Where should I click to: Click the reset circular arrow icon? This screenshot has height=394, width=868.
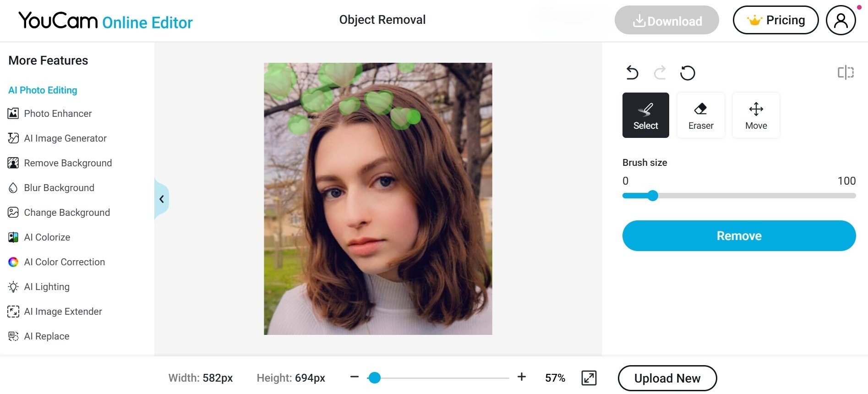click(x=688, y=73)
